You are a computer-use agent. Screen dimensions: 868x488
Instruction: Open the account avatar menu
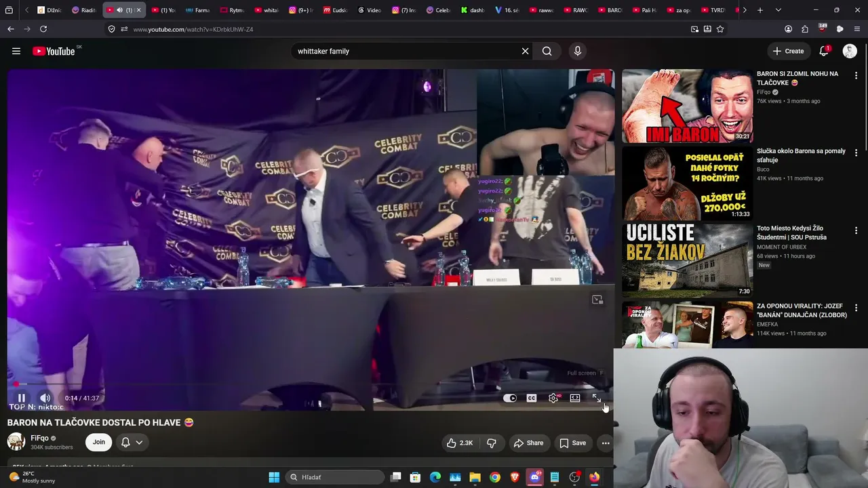click(x=850, y=51)
